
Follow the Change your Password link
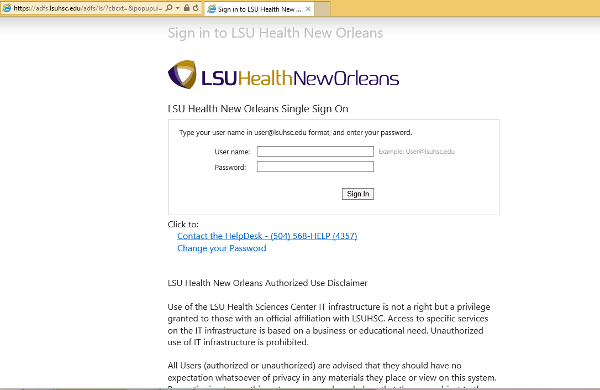(x=222, y=248)
